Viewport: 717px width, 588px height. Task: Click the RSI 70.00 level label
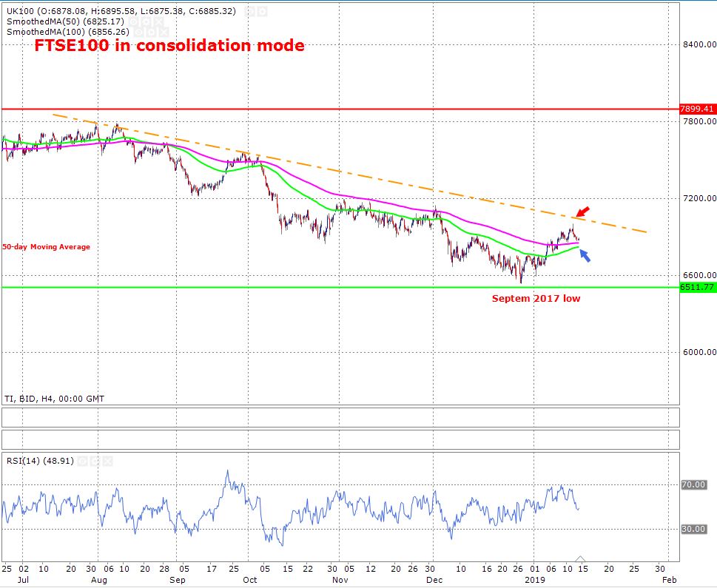[x=693, y=485]
